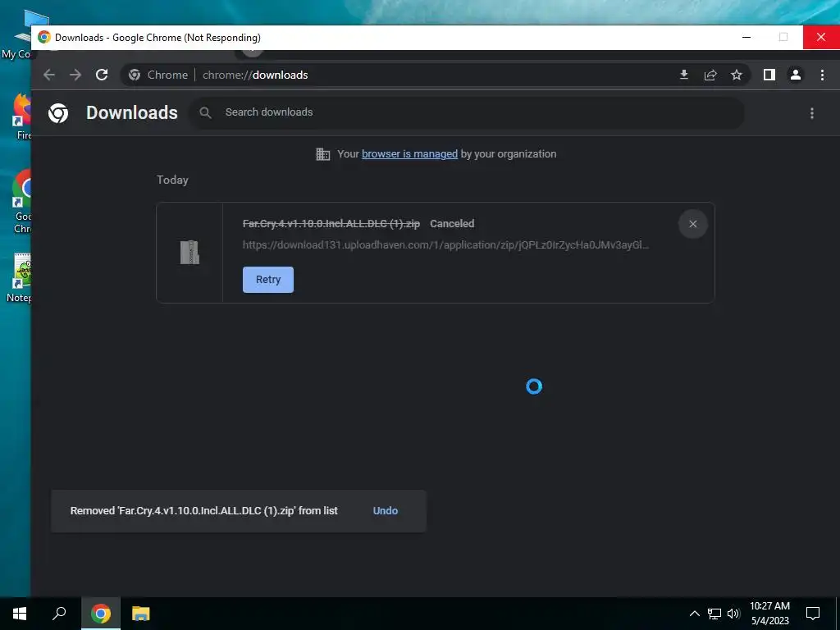
Task: Click the Search downloads field
Action: point(466,112)
